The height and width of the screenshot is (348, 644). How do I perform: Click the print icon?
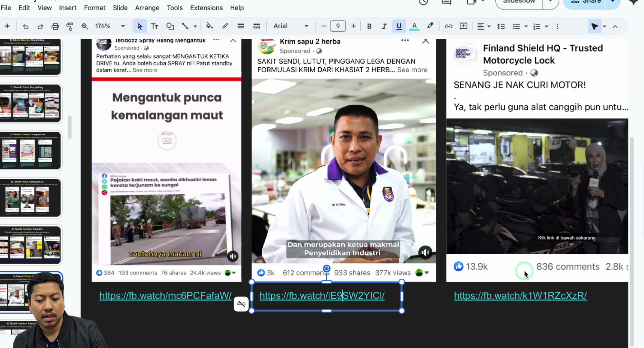click(55, 26)
